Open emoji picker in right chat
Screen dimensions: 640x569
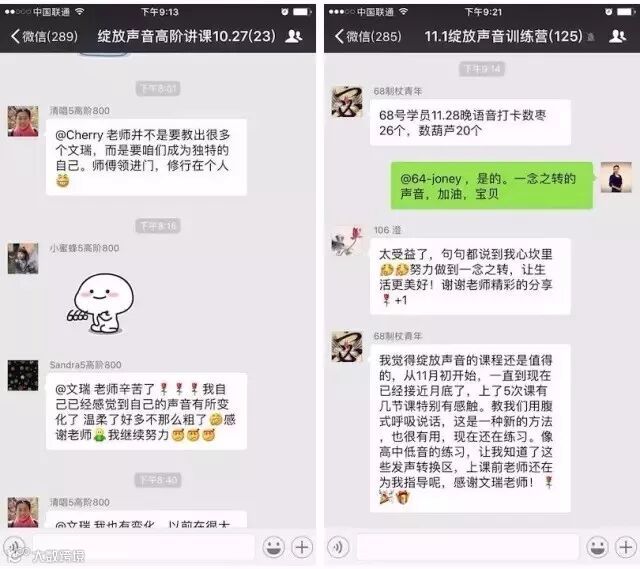coord(598,547)
